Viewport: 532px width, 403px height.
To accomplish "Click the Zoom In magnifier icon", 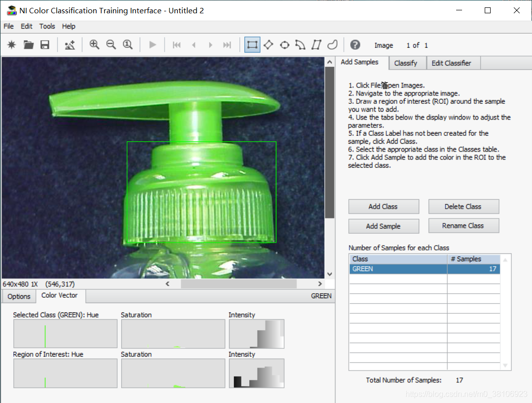I will (x=94, y=45).
